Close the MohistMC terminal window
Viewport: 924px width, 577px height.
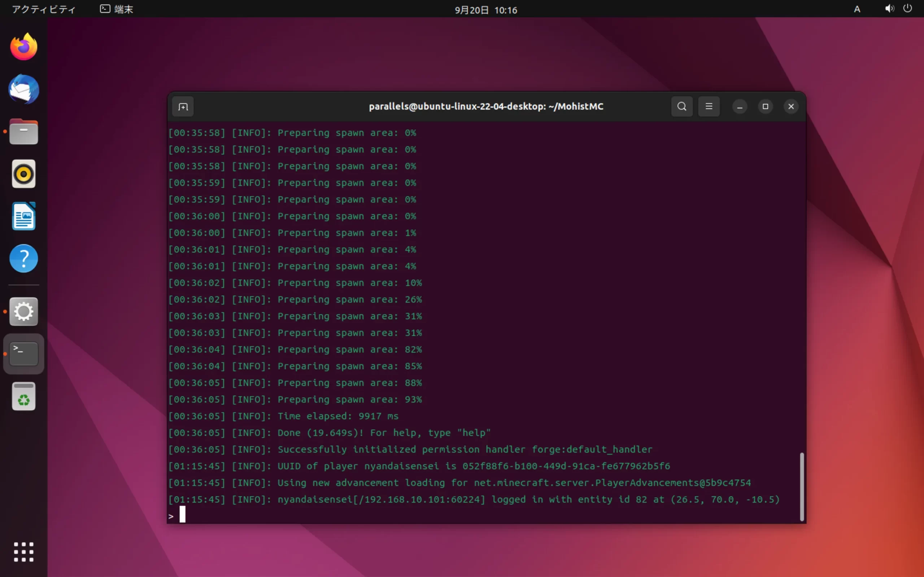791,107
